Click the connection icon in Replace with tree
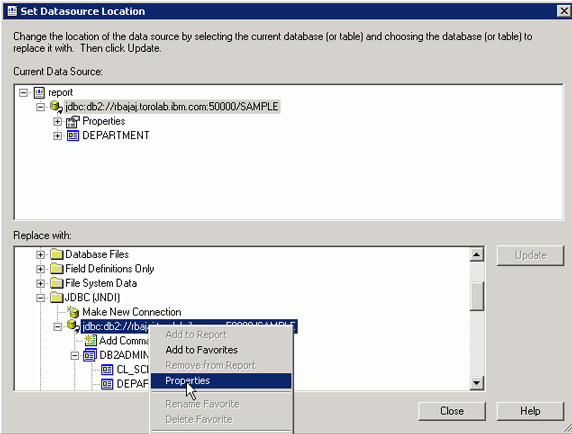This screenshot has width=572, height=434. [x=73, y=326]
